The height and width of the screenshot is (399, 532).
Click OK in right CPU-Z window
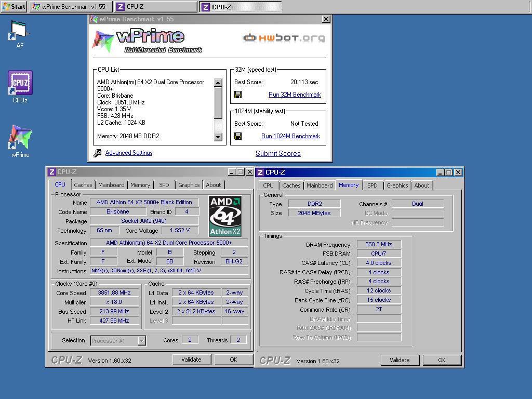442,361
